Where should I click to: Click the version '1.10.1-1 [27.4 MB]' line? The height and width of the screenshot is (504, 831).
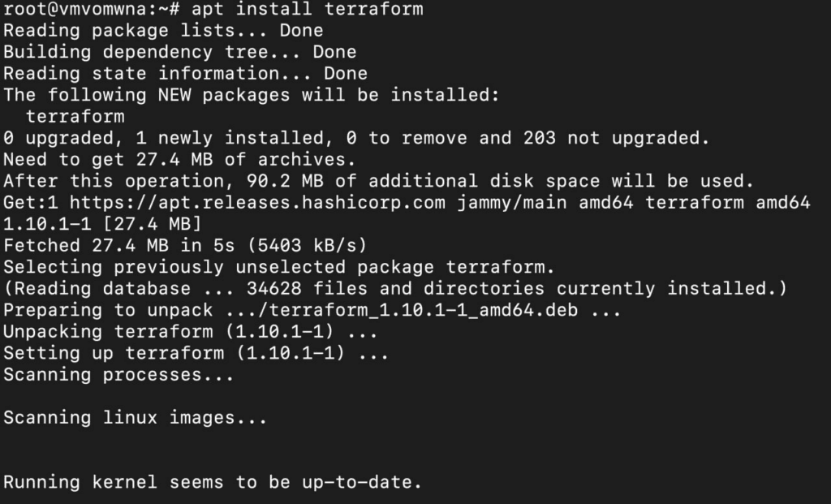coord(102,224)
